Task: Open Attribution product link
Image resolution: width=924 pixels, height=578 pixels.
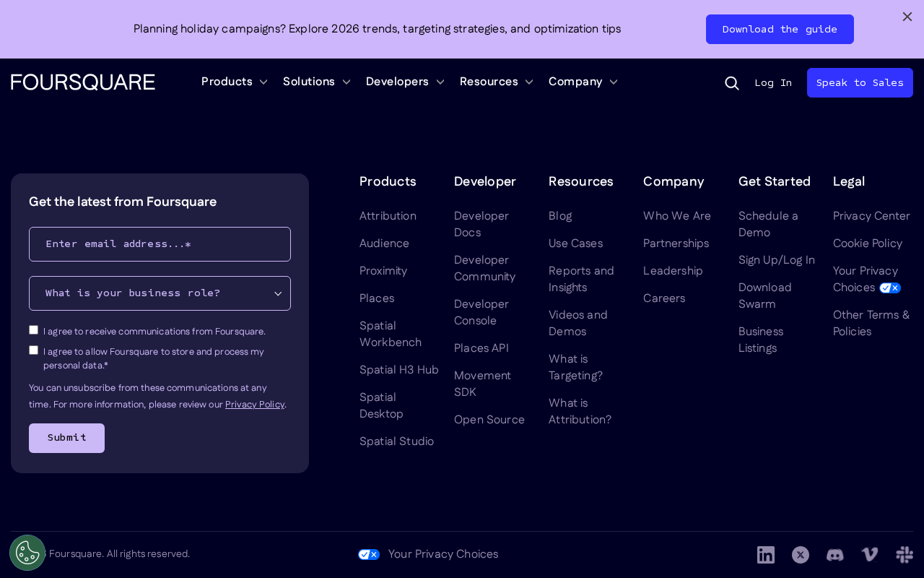Action: 388,216
